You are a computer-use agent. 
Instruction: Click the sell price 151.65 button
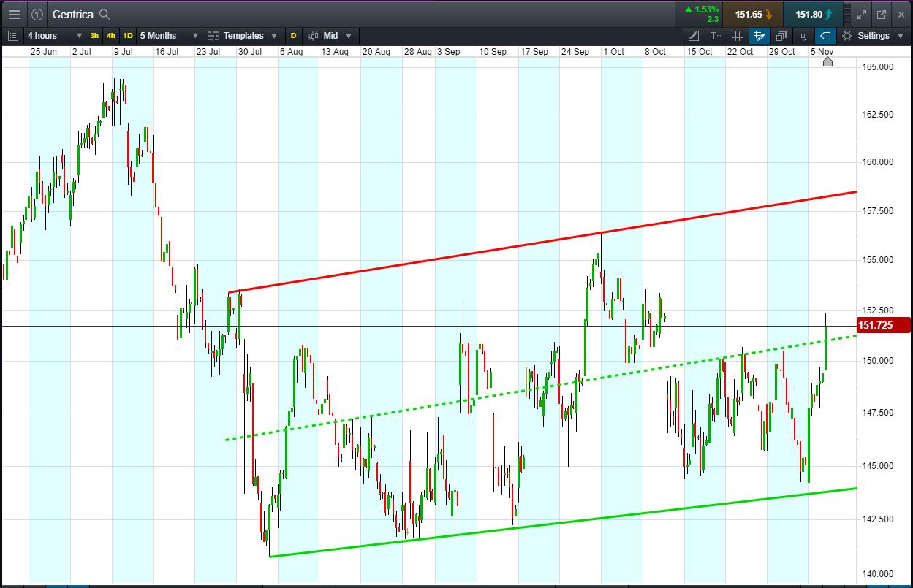(x=753, y=14)
